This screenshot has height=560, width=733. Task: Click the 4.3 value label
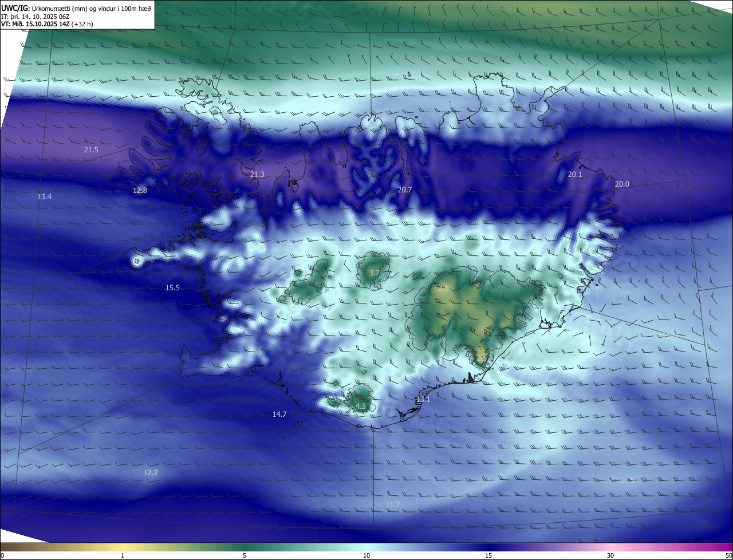pyautogui.click(x=360, y=406)
